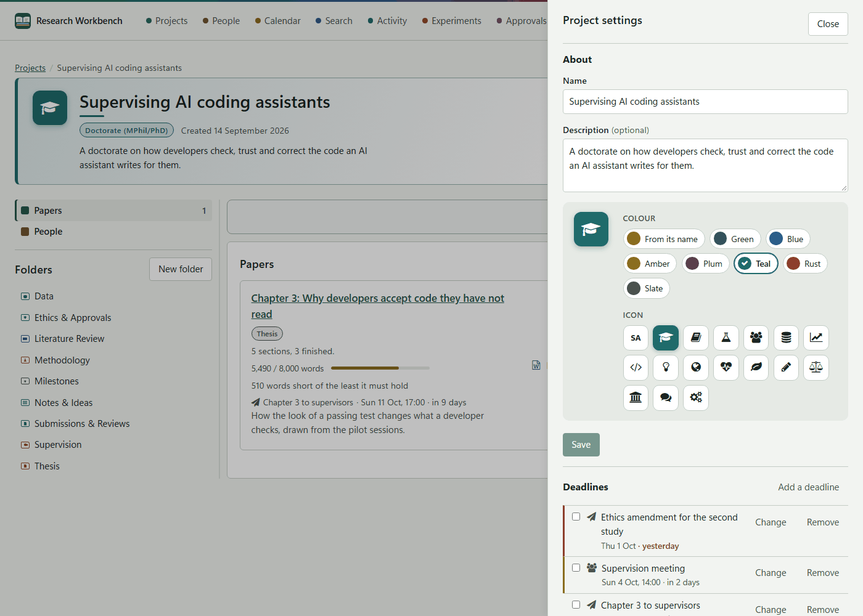Remove the Ethics amendment deadline
The image size is (863, 616).
tap(823, 522)
